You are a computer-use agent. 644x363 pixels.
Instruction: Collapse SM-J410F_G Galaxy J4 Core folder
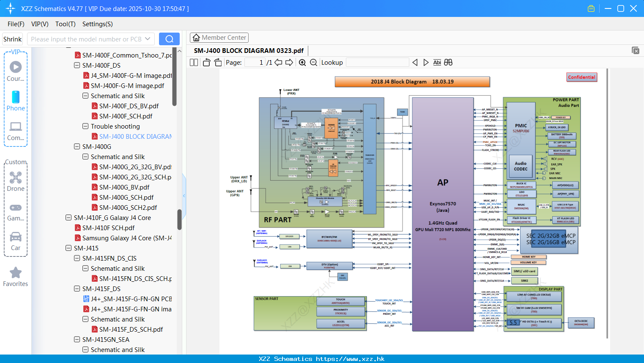coord(69,217)
